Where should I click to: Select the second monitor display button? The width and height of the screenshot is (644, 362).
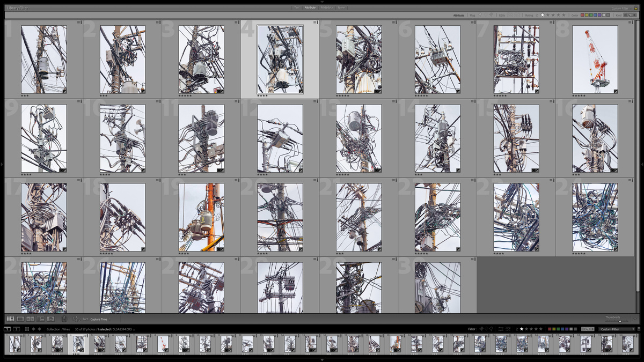coord(17,329)
